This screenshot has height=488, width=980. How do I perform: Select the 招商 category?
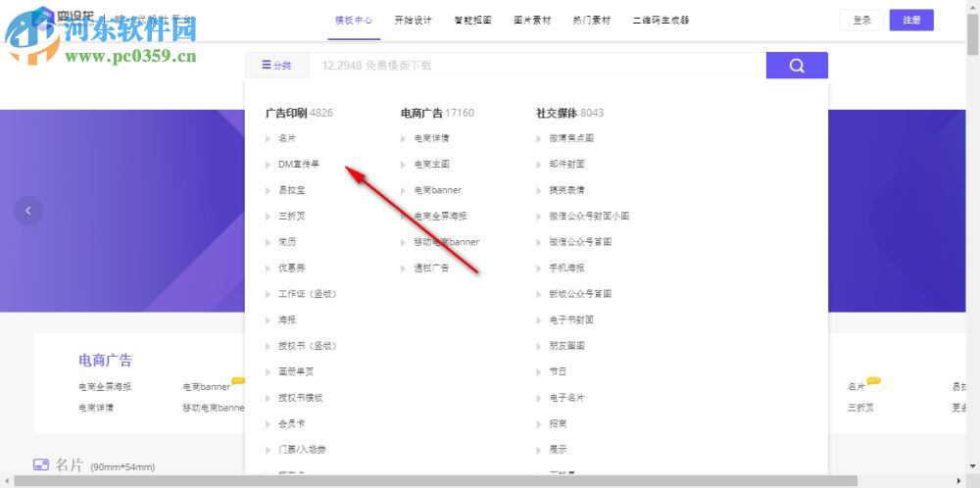[x=558, y=423]
